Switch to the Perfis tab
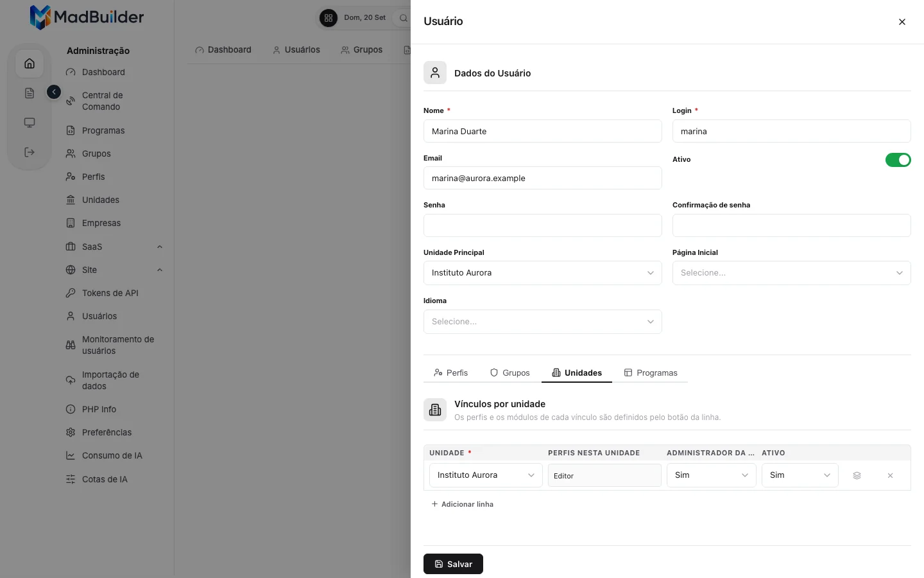Image resolution: width=924 pixels, height=578 pixels. coord(451,372)
